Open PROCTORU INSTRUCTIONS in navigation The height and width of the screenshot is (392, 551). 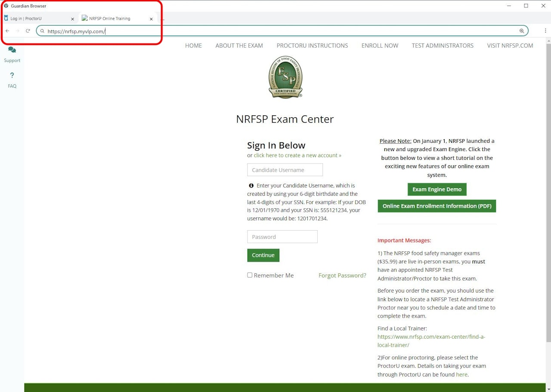tap(313, 46)
